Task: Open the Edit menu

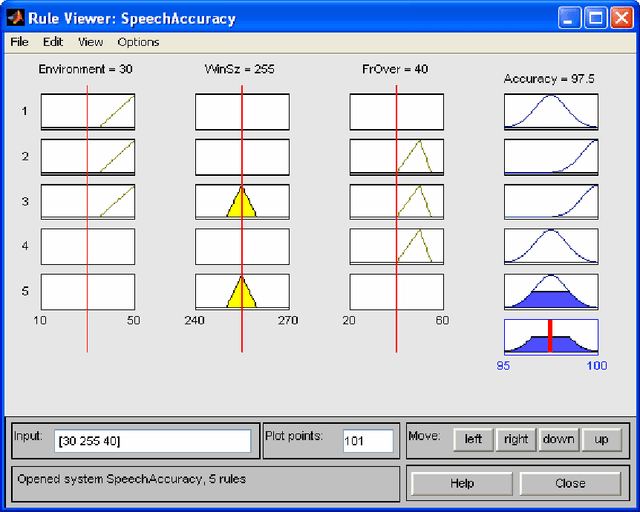Action: [x=53, y=42]
